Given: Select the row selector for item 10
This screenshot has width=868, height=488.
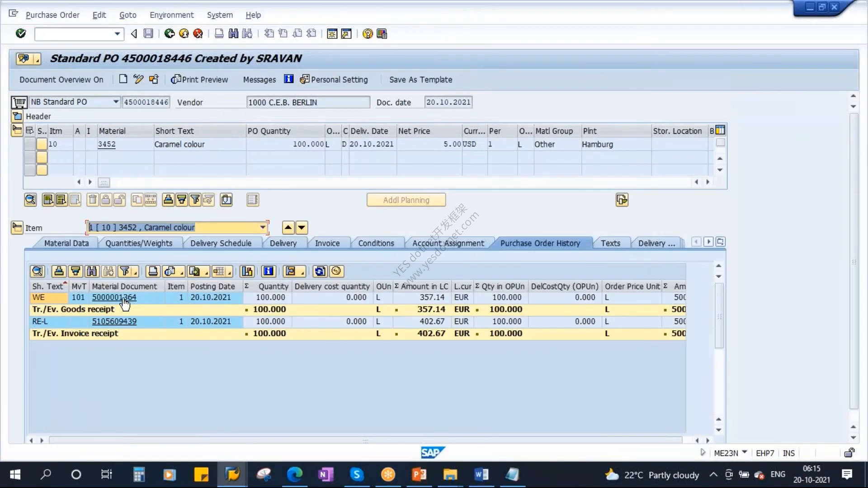Looking at the screenshot, I should tap(30, 144).
